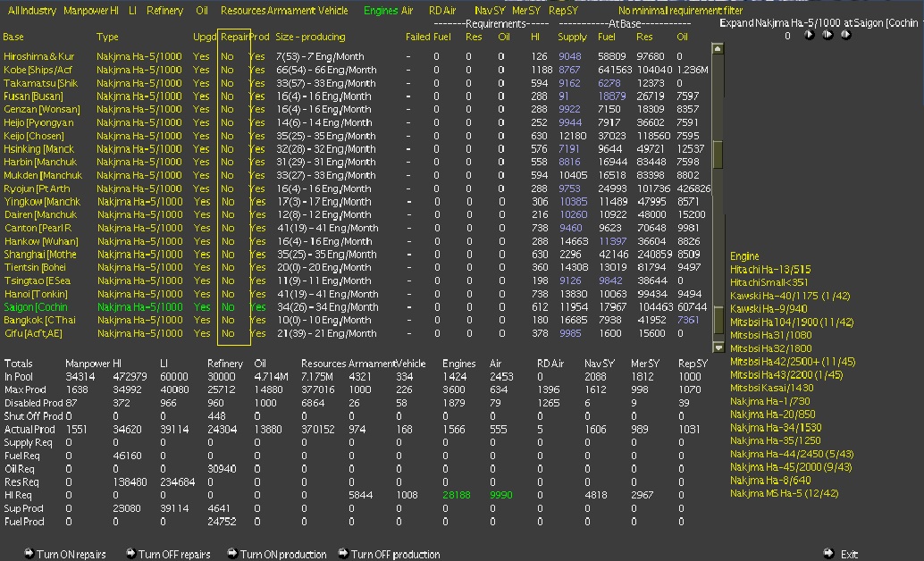Sort by the Supply column header
This screenshot has height=561, width=924.
pos(572,38)
